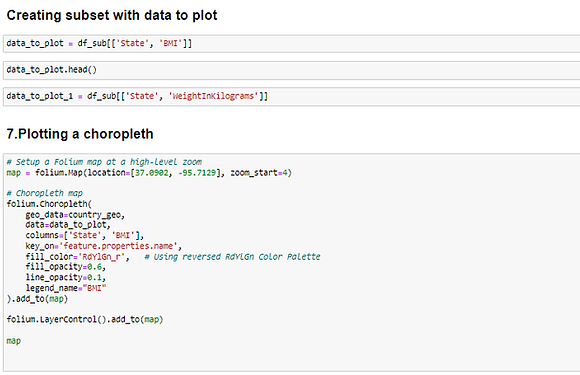The height and width of the screenshot is (375, 580).
Task: Select the data_to_plot_1 WeightInKilograms code cell
Action: (291, 97)
